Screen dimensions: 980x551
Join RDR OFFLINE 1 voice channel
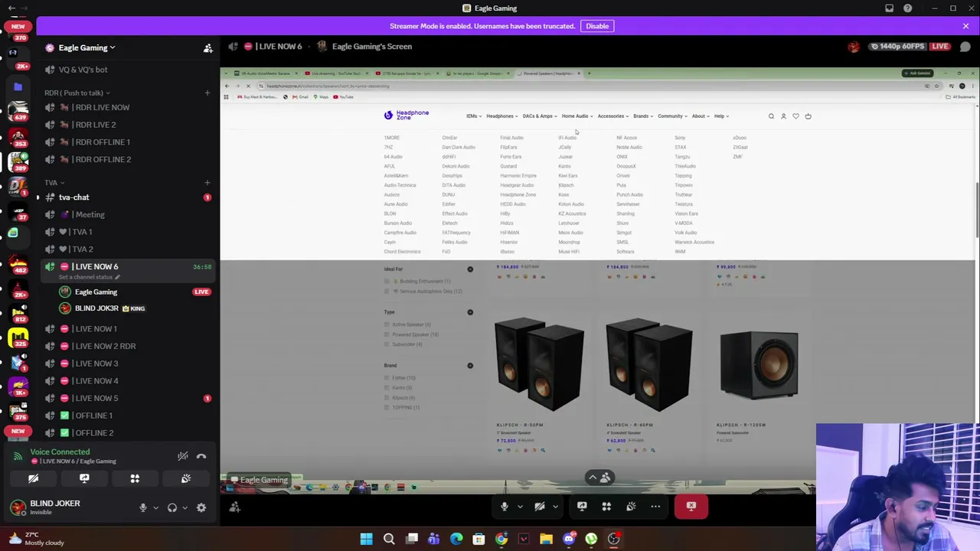tap(128, 142)
